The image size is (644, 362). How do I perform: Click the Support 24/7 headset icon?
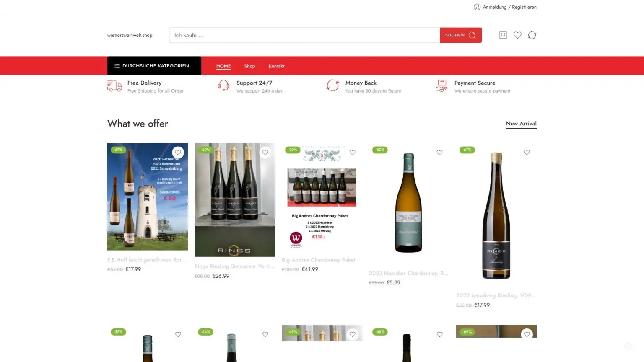(x=223, y=86)
